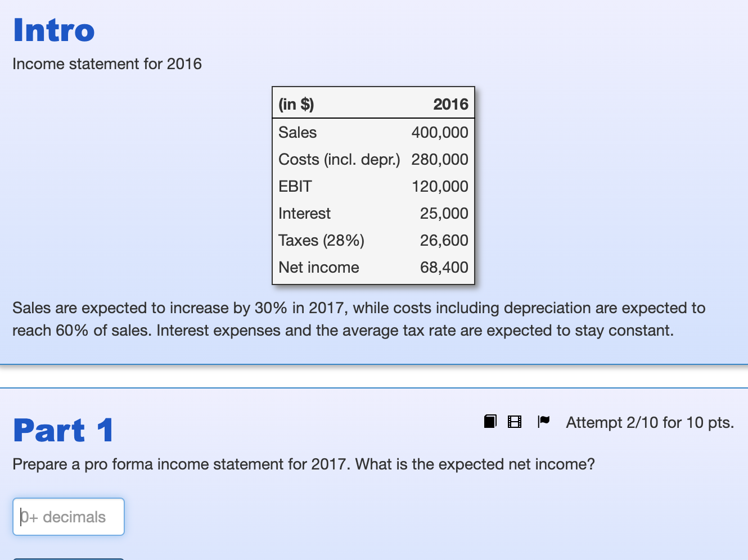The width and height of the screenshot is (748, 560).
Task: Click the flag marker icon
Action: 543,421
